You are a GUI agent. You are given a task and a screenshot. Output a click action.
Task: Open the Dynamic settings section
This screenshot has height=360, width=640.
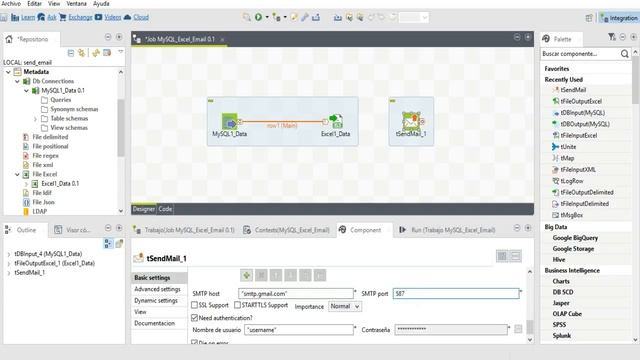point(156,300)
